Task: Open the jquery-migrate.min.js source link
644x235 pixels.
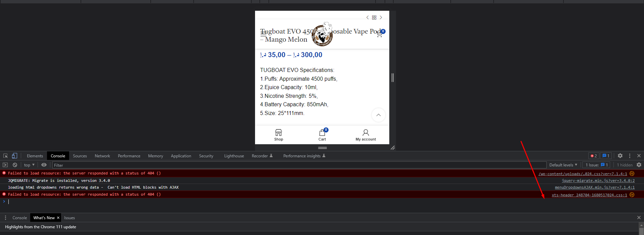Action: [598, 181]
